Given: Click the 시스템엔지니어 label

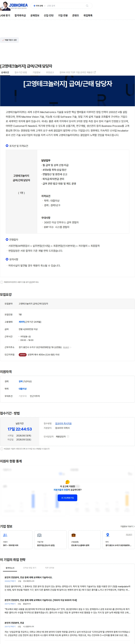Looking at the screenshot, I should pos(29,627).
